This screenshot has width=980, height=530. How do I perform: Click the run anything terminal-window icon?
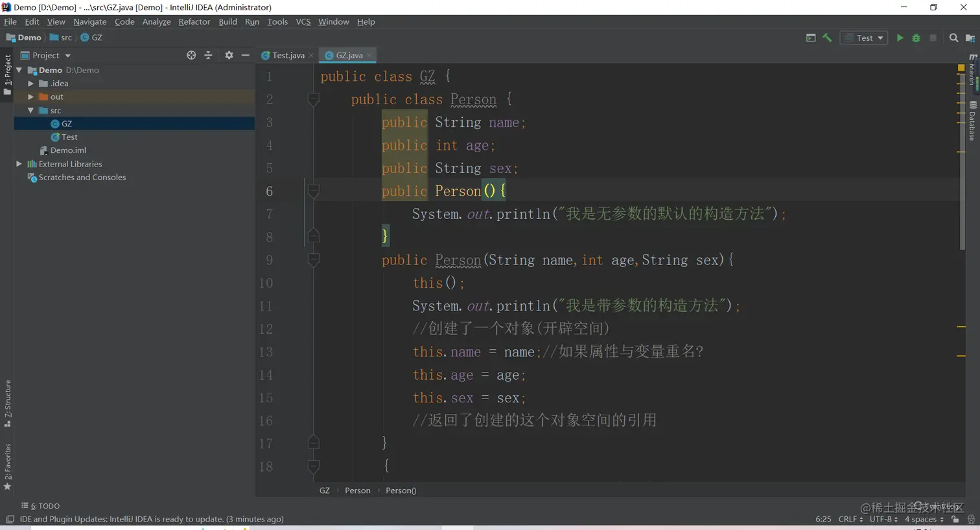click(x=811, y=38)
